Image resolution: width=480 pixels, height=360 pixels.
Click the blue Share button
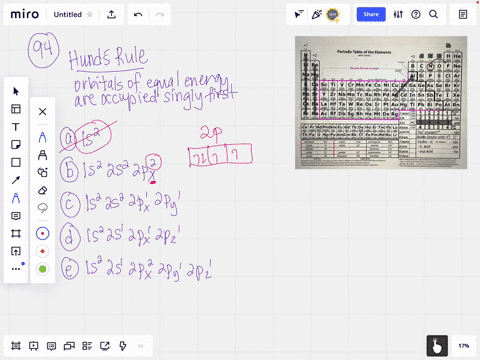pos(371,14)
